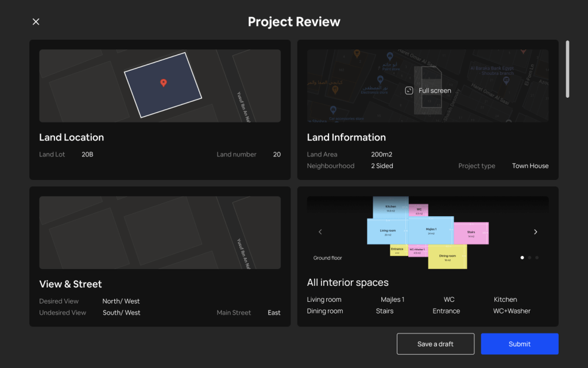Jump to the third floor plan carousel dot
Viewport: 588px width, 368px height.
(x=537, y=258)
